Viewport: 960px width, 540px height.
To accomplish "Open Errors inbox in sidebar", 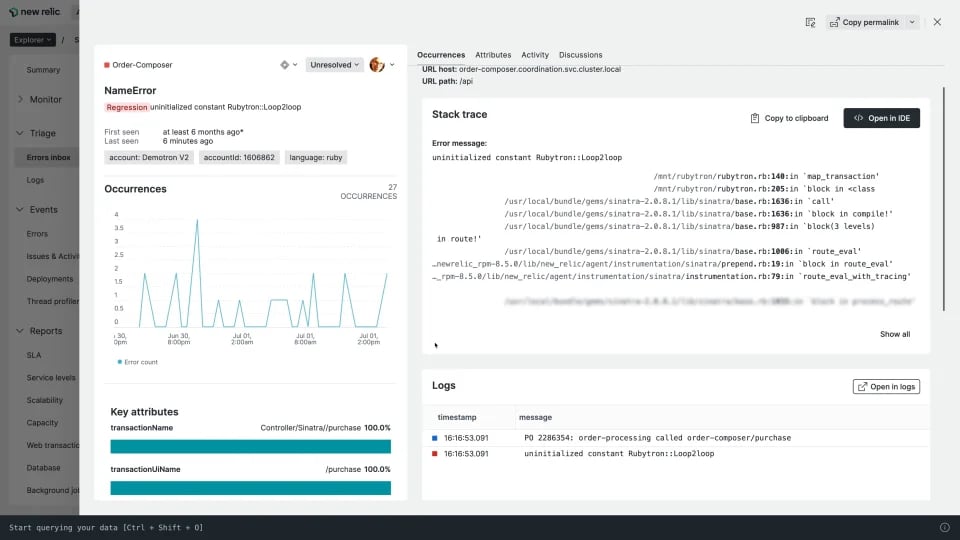I will pyautogui.click(x=48, y=157).
